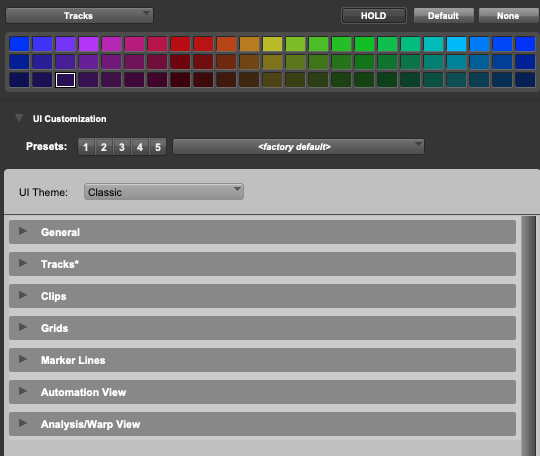Select preset slot 3

coord(122,147)
